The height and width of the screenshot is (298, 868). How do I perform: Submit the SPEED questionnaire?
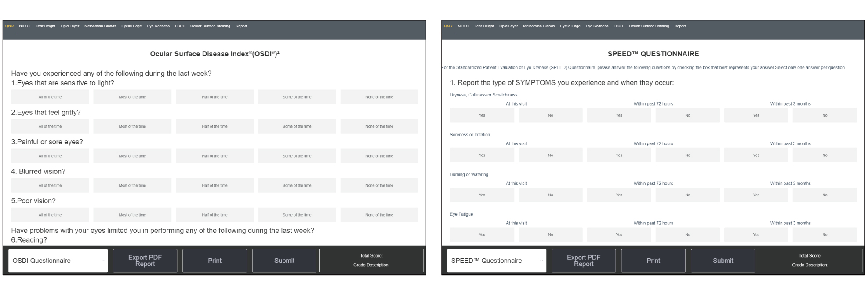point(723,261)
